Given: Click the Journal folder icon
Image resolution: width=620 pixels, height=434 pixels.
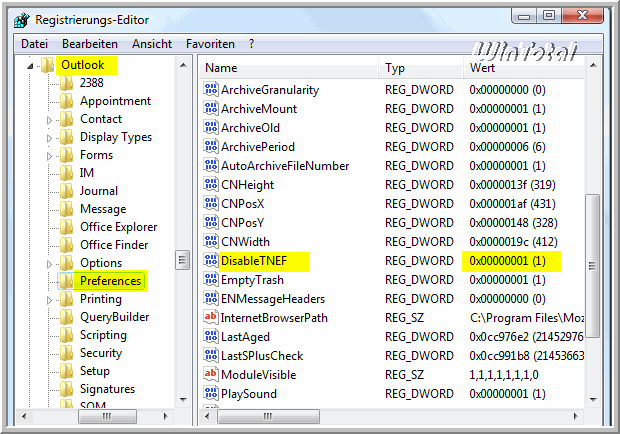Looking at the screenshot, I should pos(66,191).
